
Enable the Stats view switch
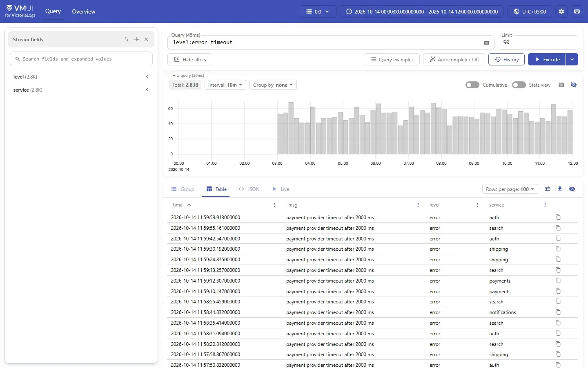pyautogui.click(x=519, y=85)
